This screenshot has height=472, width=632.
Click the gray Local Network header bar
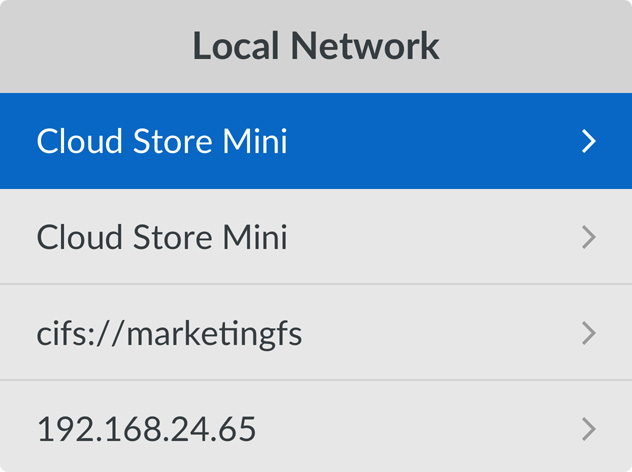point(316,46)
